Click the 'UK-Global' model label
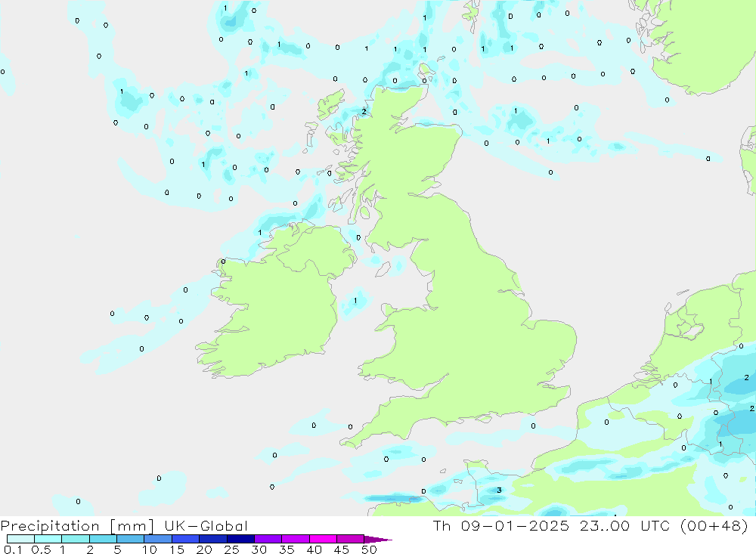Image resolution: width=756 pixels, height=554 pixels. (206, 525)
